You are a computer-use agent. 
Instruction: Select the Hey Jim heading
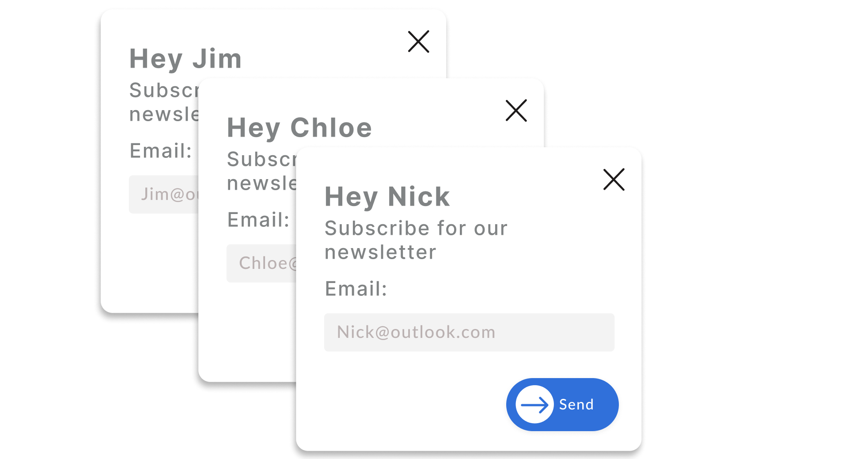186,59
